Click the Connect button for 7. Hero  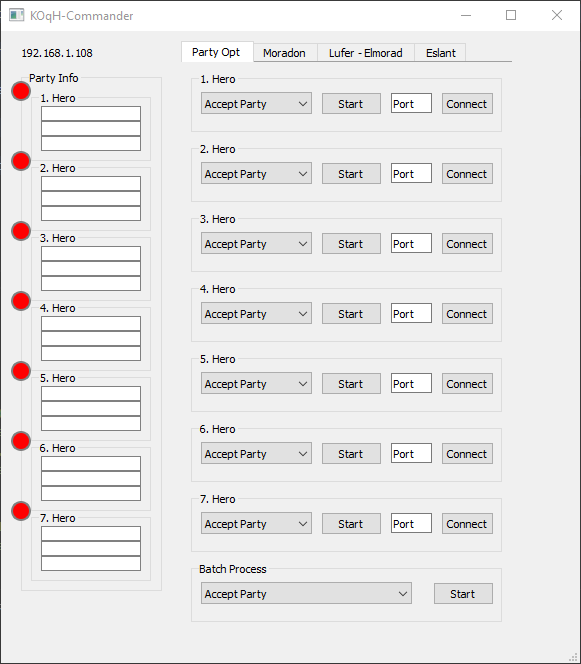467,524
